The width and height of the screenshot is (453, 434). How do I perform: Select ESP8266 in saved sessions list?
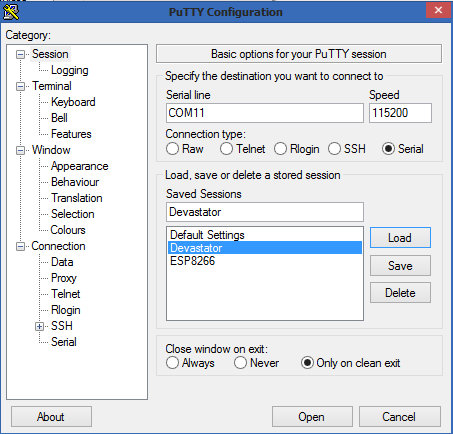(193, 261)
